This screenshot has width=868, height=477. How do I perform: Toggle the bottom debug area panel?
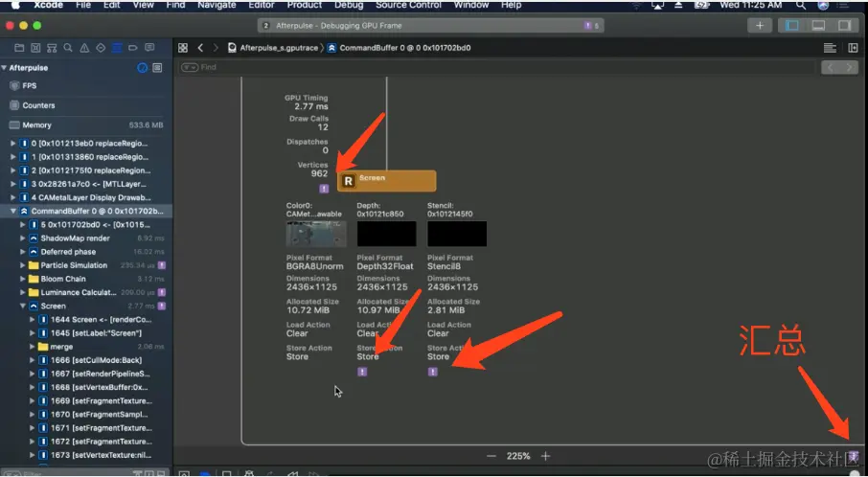[x=818, y=26]
